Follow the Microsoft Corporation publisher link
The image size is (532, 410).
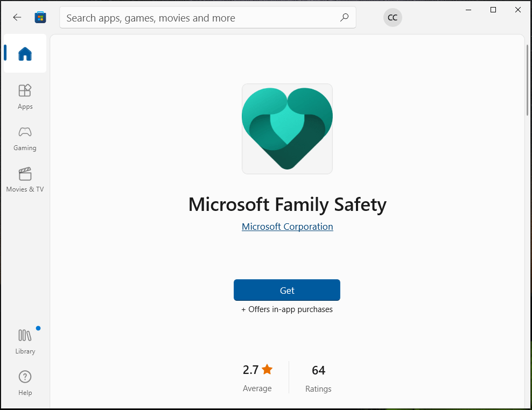[x=288, y=227]
